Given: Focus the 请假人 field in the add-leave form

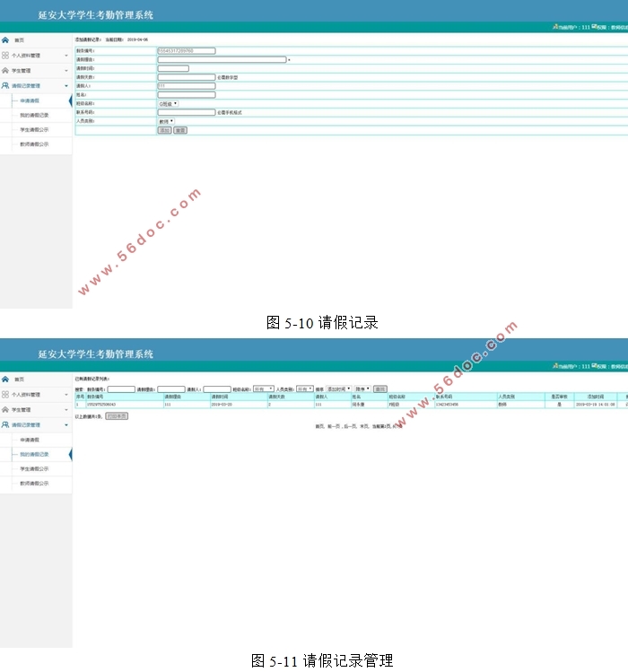Looking at the screenshot, I should (x=187, y=86).
